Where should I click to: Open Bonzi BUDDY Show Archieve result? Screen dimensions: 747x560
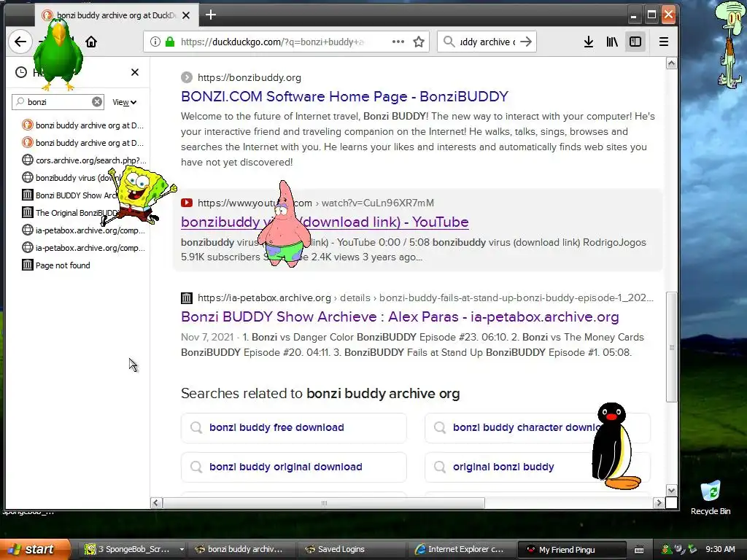[400, 316]
